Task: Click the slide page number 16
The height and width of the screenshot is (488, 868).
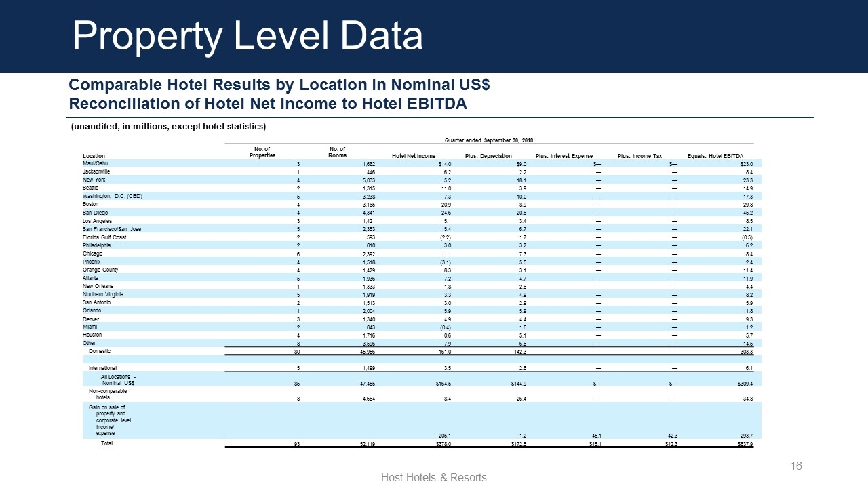Action: pos(796,466)
